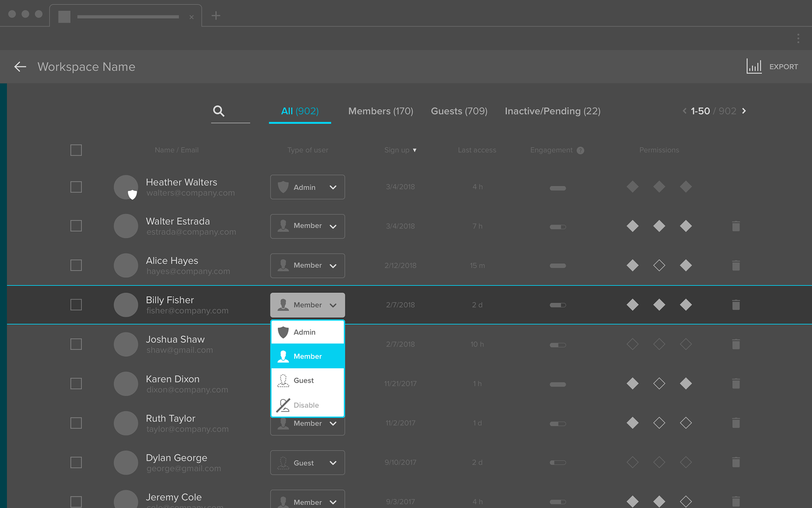The width and height of the screenshot is (812, 508).
Task: Click Engagement help question mark icon
Action: point(581,150)
